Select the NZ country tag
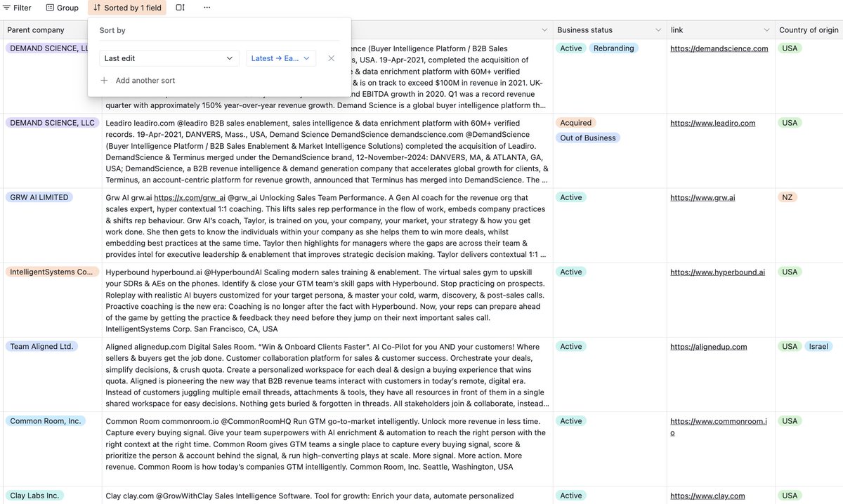843x504 pixels. click(x=788, y=197)
